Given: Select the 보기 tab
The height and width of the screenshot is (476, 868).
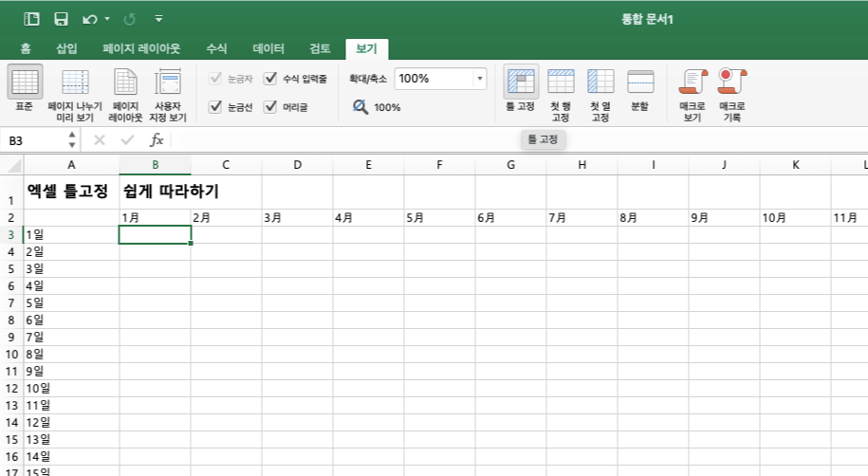Looking at the screenshot, I should coord(366,48).
